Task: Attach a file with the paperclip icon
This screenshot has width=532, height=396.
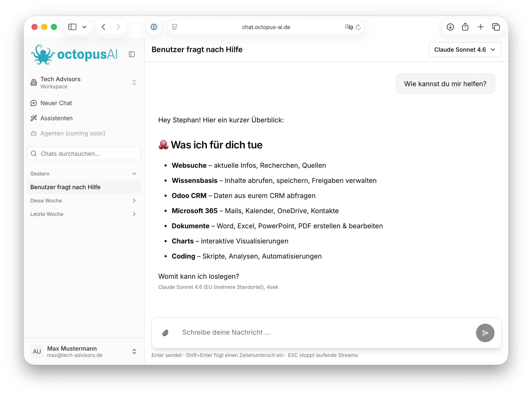Action: coord(166,333)
